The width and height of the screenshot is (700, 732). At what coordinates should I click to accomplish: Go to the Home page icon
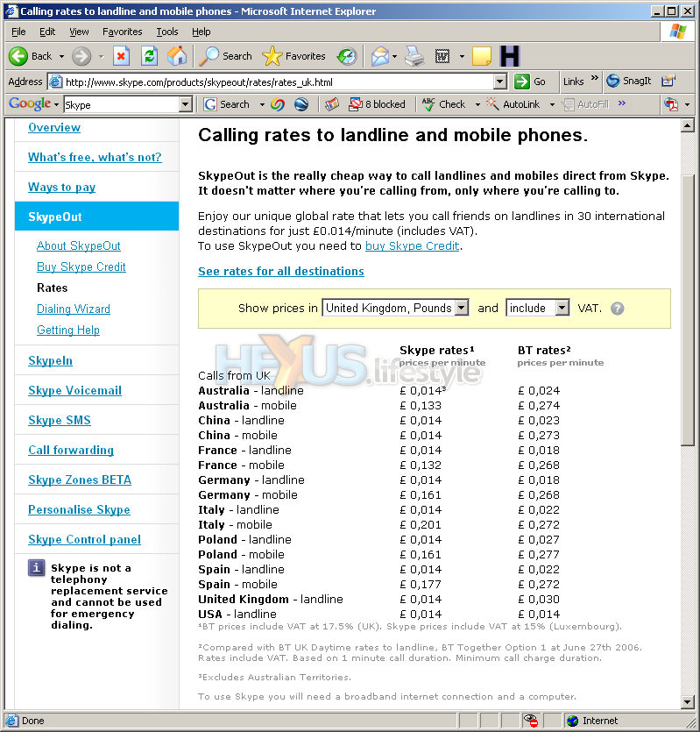click(177, 56)
